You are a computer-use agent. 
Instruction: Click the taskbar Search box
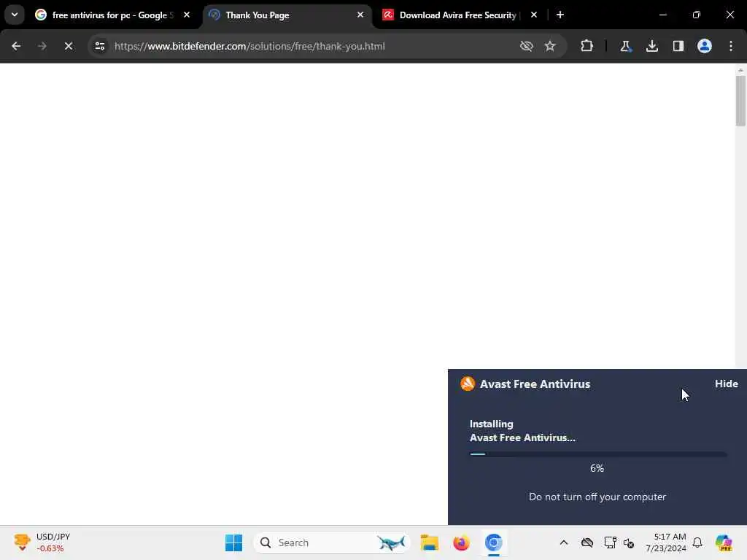pos(332,542)
